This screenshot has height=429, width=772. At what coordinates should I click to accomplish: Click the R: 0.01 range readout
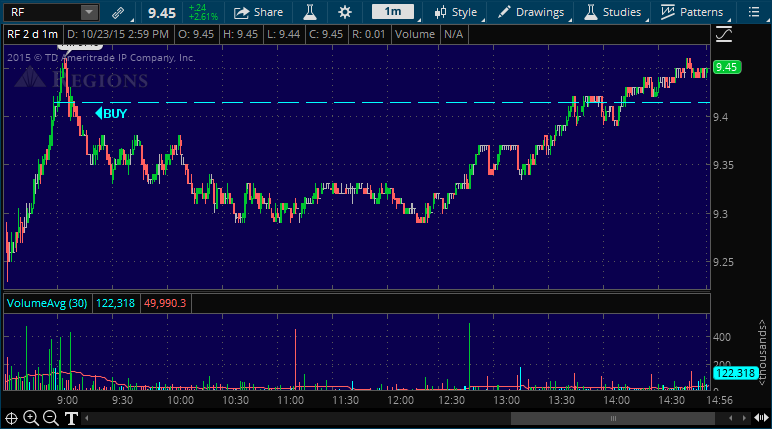click(368, 34)
